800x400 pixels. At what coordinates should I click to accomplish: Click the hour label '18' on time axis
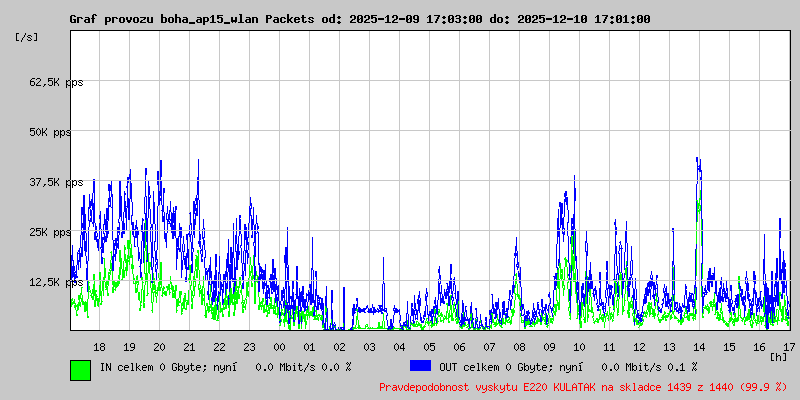99,347
